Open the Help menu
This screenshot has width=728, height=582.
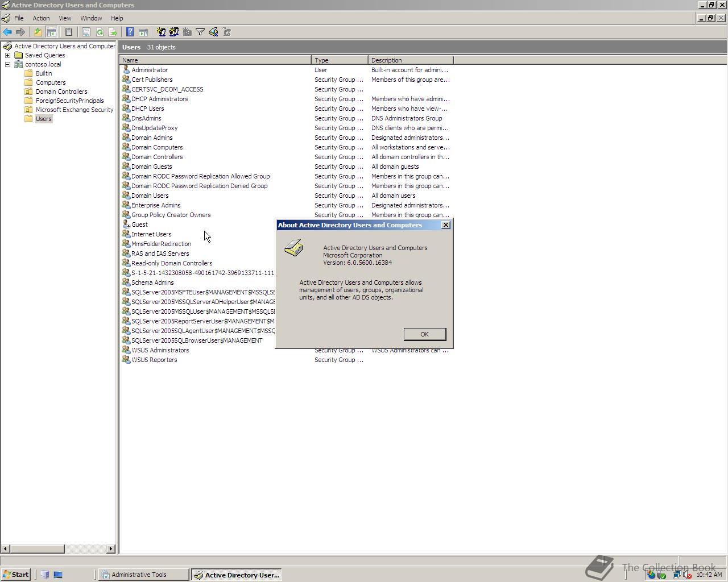(117, 18)
